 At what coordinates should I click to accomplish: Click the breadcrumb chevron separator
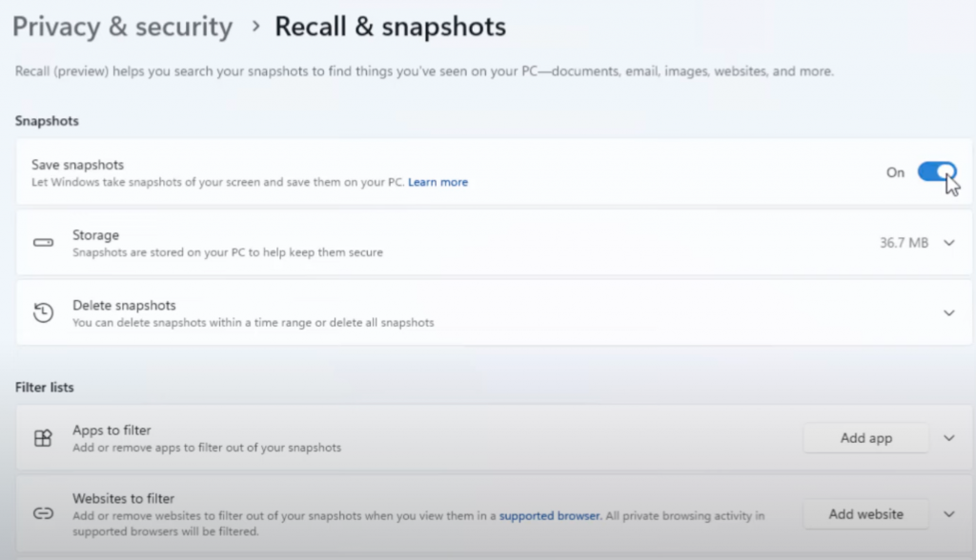(x=254, y=27)
